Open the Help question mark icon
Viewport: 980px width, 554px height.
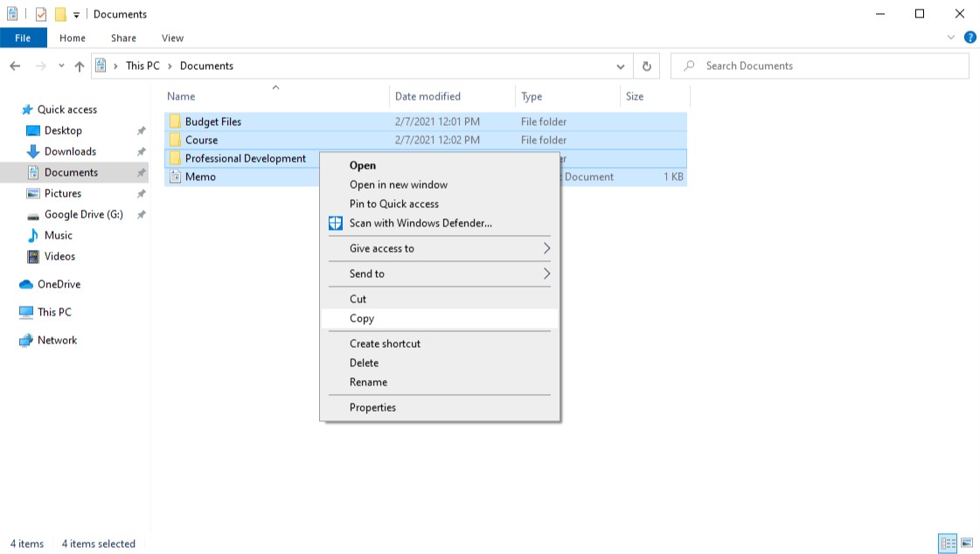click(x=970, y=38)
